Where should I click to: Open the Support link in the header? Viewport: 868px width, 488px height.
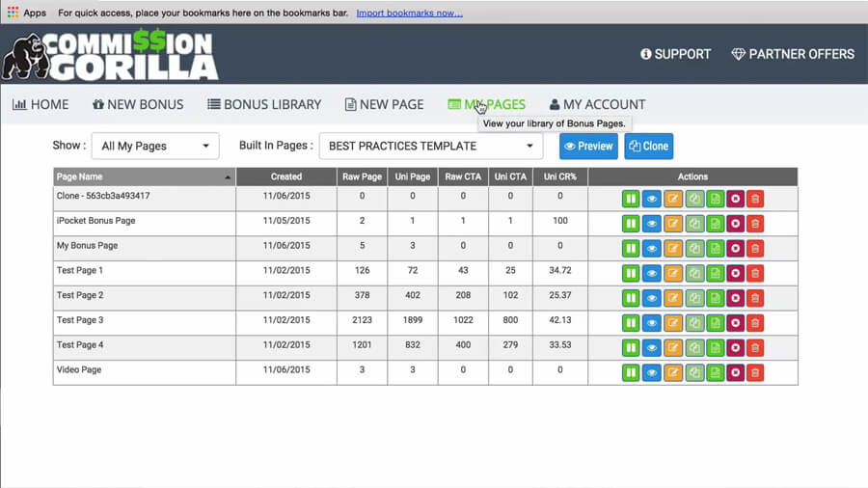pos(675,54)
